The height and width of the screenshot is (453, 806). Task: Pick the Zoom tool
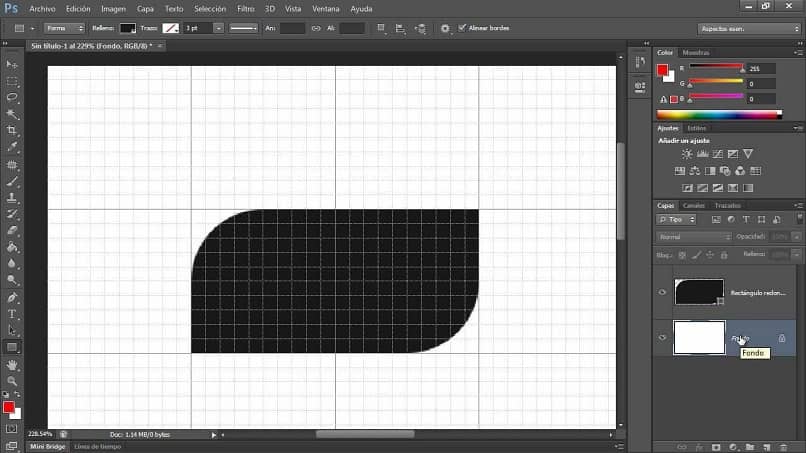pyautogui.click(x=12, y=381)
